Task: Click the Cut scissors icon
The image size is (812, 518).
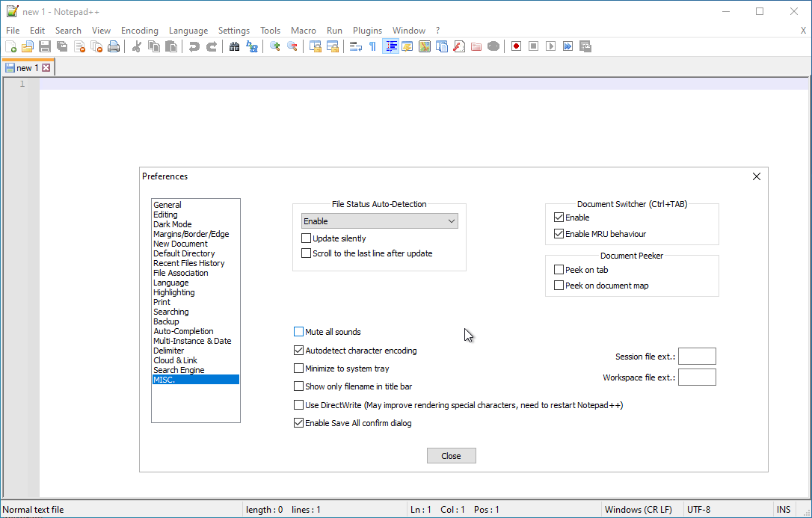Action: tap(137, 46)
